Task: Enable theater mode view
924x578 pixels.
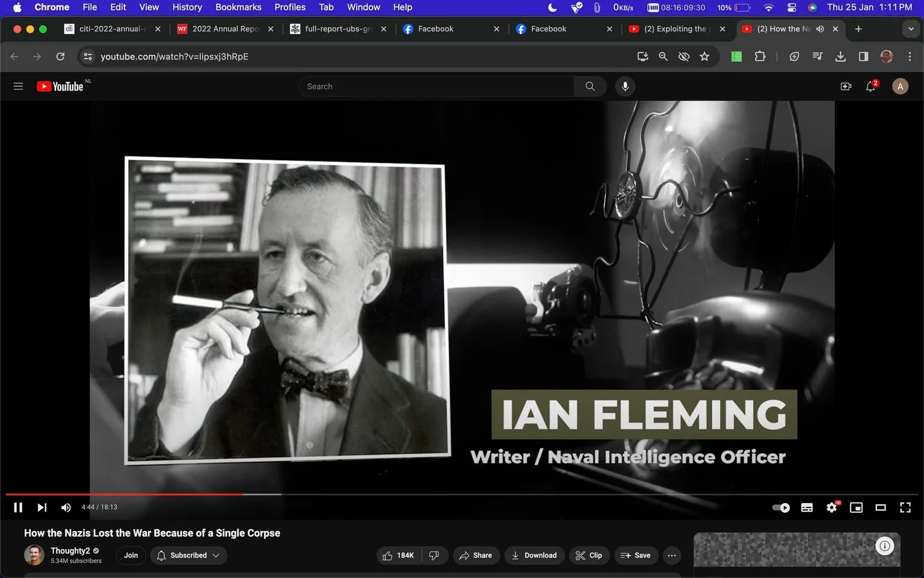Action: point(881,508)
